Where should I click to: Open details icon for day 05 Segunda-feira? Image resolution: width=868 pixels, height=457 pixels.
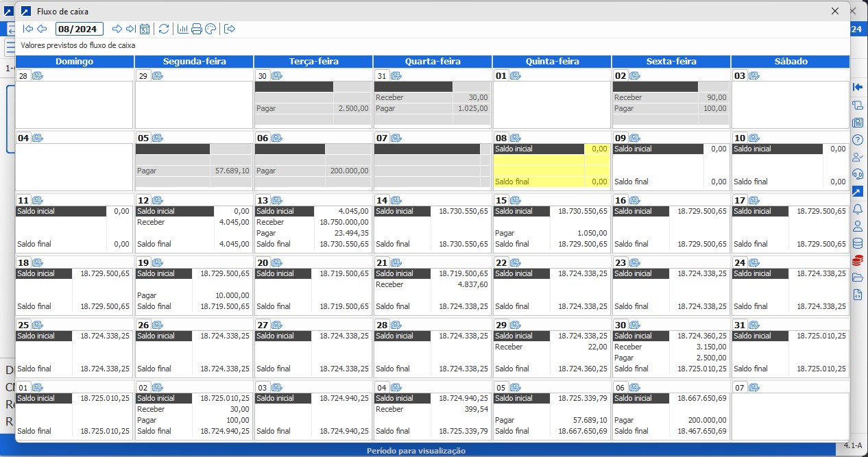[x=158, y=138]
